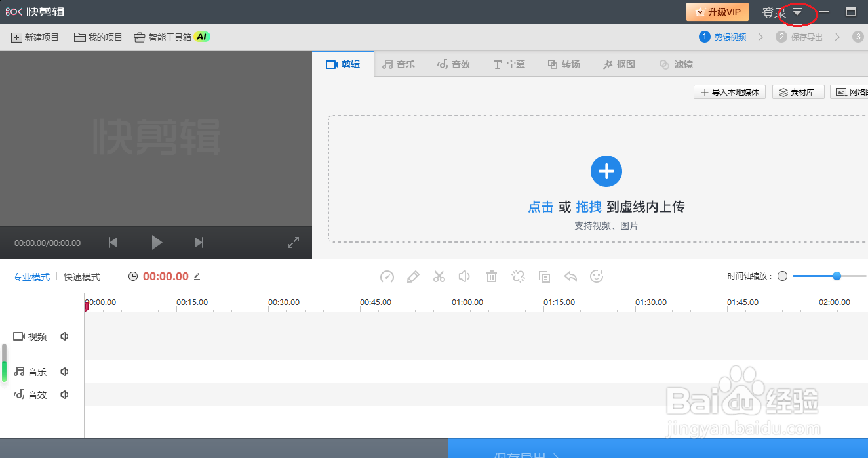Adjust the 时间轴缩放 slider handle

[837, 276]
